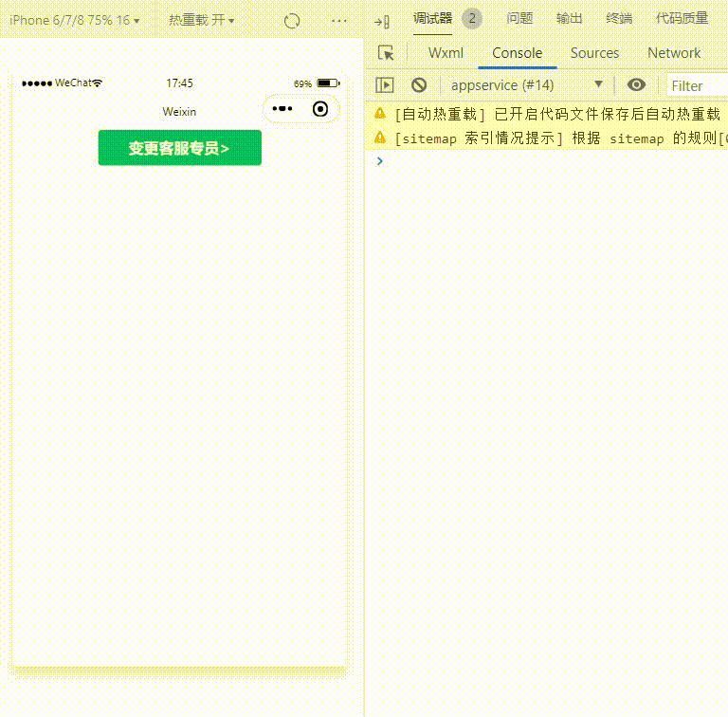Toggle the console sidebar panel icon
The height and width of the screenshot is (717, 728).
click(385, 85)
